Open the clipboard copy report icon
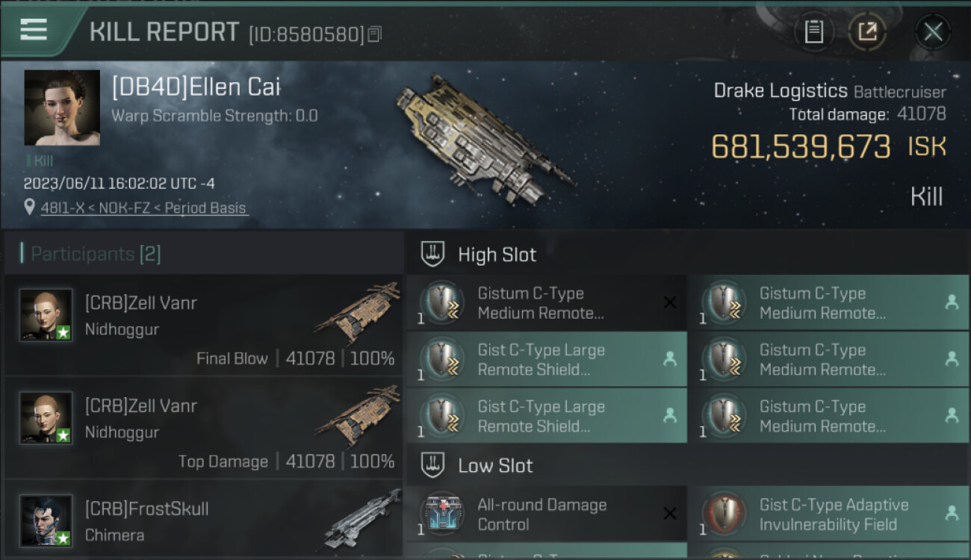 click(814, 31)
